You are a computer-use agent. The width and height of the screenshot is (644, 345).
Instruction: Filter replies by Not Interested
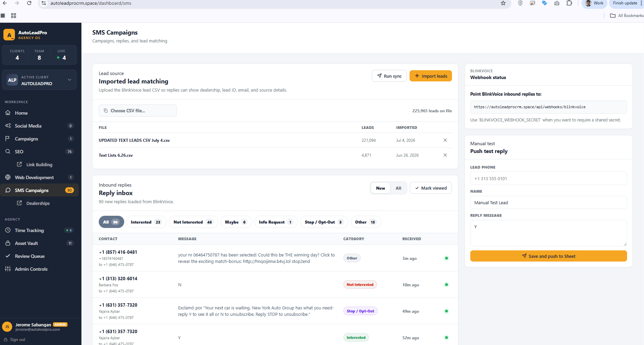click(193, 222)
